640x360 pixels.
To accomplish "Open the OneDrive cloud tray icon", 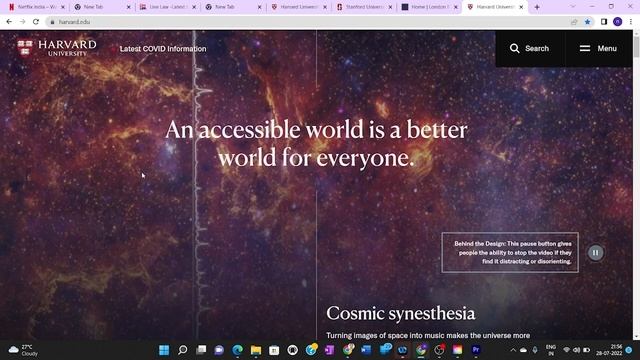I will (523, 350).
